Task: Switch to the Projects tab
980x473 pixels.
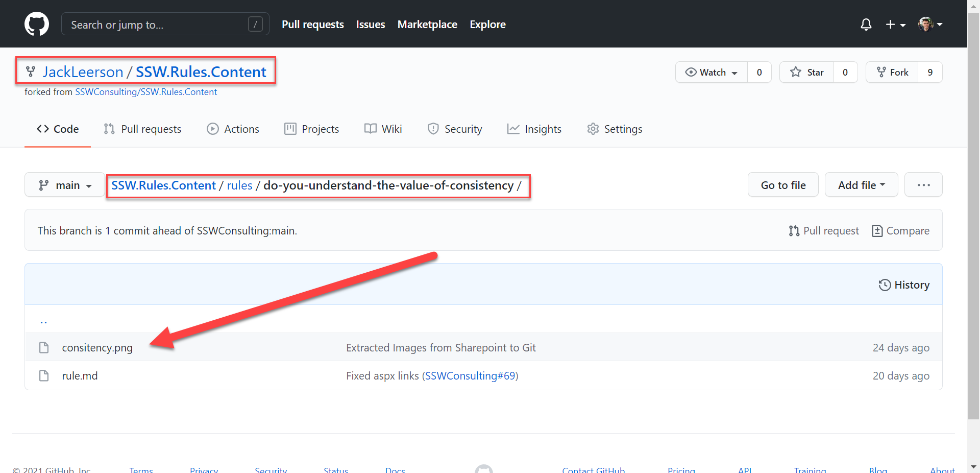Action: pyautogui.click(x=311, y=129)
